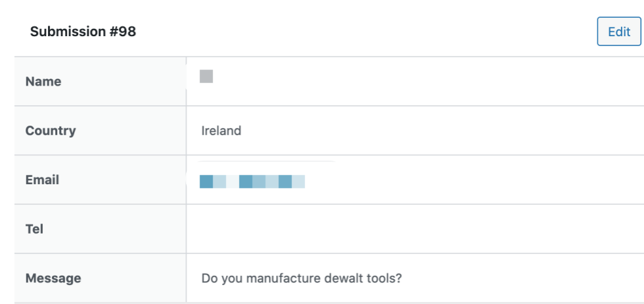Click the gray redacted name square

(206, 76)
